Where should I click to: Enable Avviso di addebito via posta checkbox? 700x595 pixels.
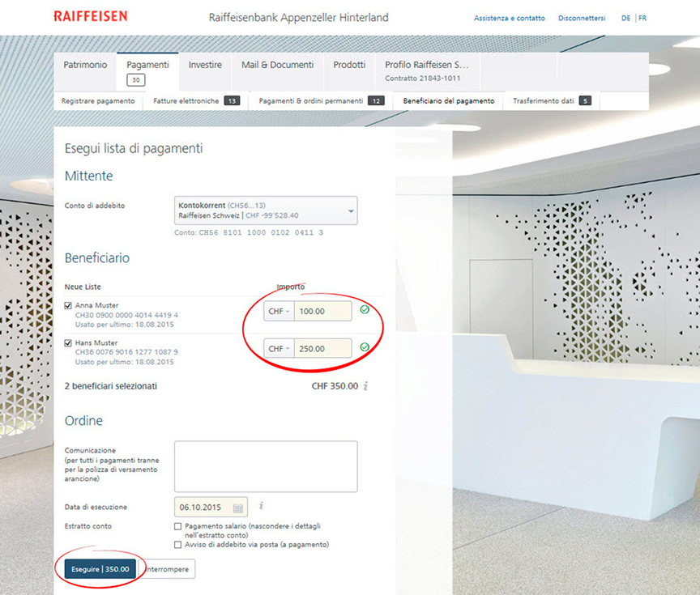coord(177,545)
